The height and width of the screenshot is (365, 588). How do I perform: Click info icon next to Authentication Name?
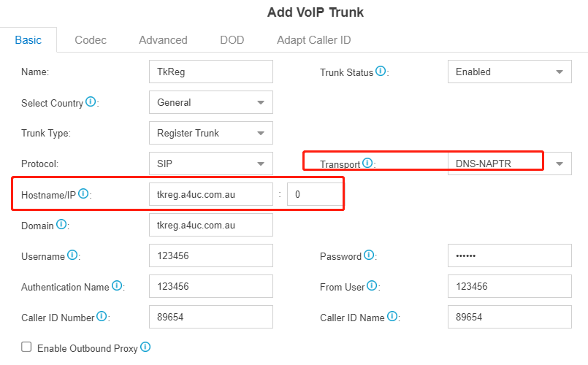coord(117,286)
